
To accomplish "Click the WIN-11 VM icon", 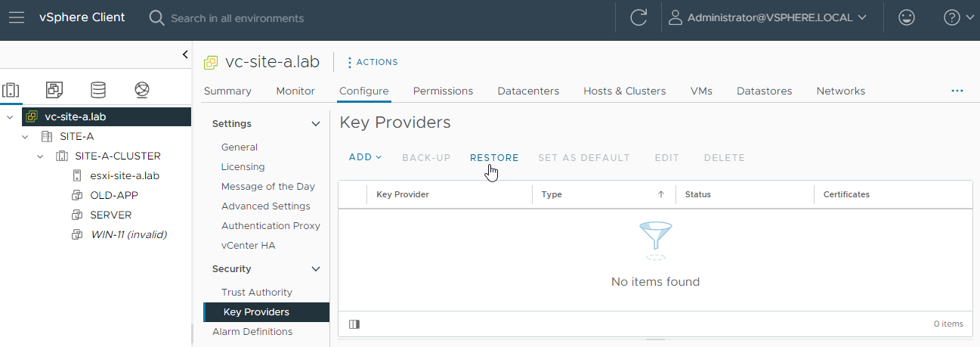I will [x=76, y=234].
